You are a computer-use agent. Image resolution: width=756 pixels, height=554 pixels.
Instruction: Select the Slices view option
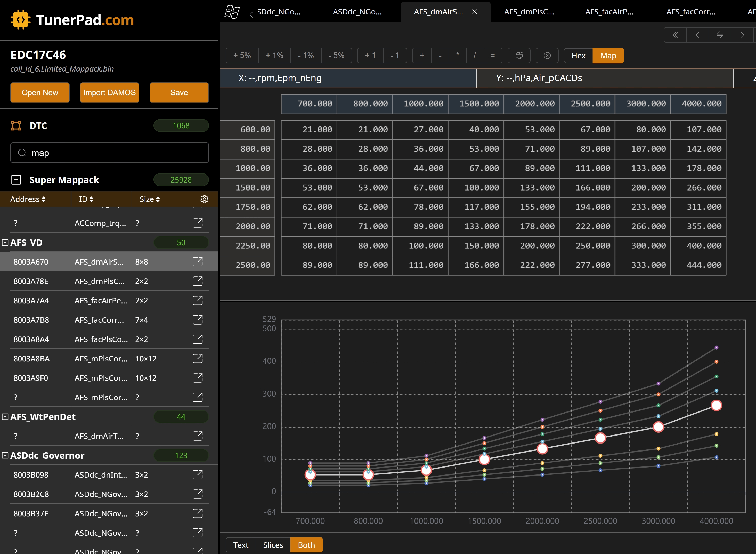(273, 545)
